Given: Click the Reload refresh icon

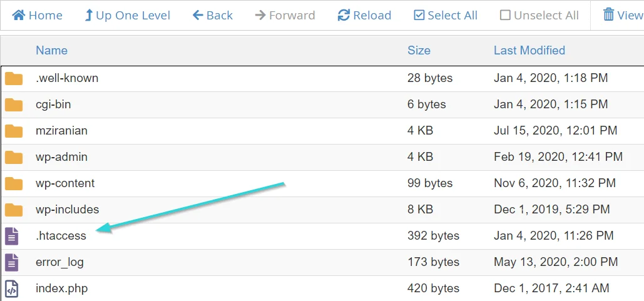Looking at the screenshot, I should [344, 16].
